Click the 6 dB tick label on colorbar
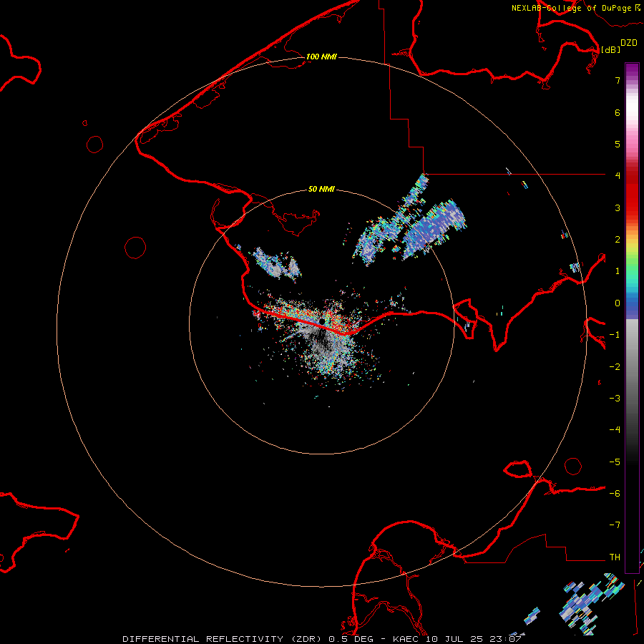Screen dimensions: 644x644 [618, 112]
